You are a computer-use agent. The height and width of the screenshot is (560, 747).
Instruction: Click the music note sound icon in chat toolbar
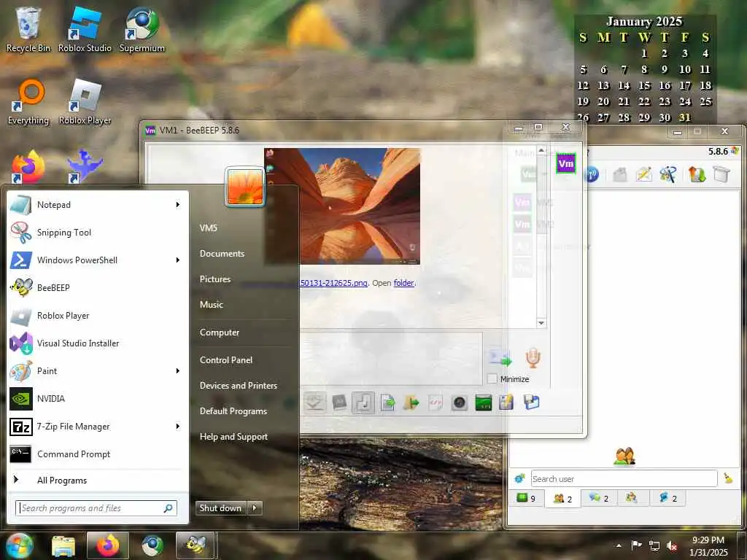tap(363, 402)
